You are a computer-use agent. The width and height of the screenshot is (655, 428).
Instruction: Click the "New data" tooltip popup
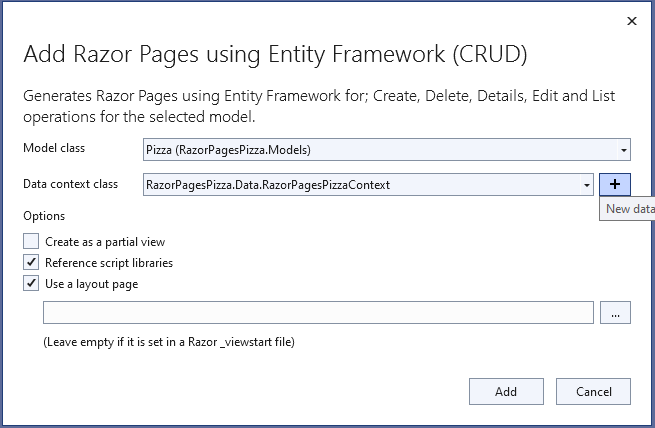click(x=628, y=209)
